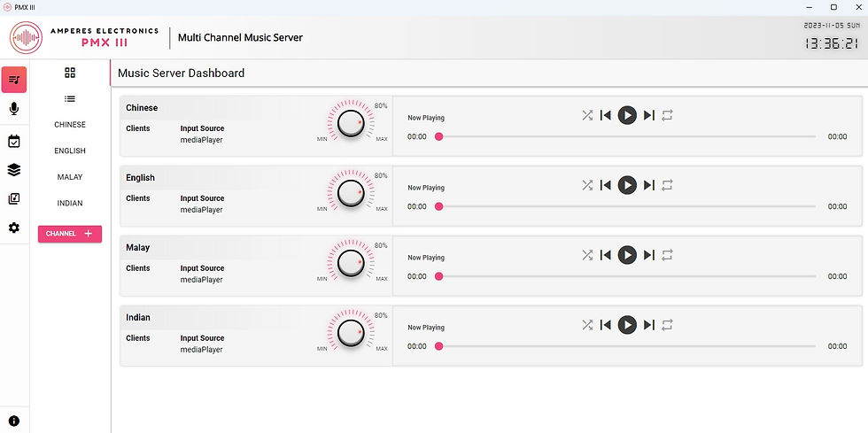Skip to next track on Chinese channel
This screenshot has width=868, height=433.
coord(649,115)
